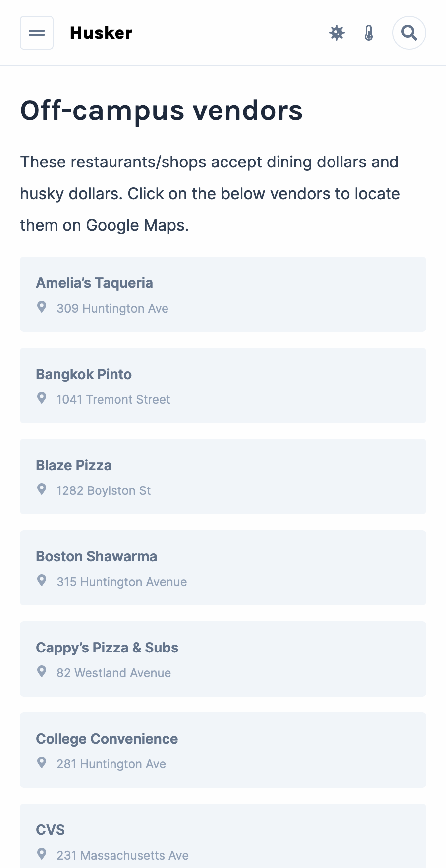446x868 pixels.
Task: Click map pin beside 309 Huntington Ave
Action: [42, 307]
